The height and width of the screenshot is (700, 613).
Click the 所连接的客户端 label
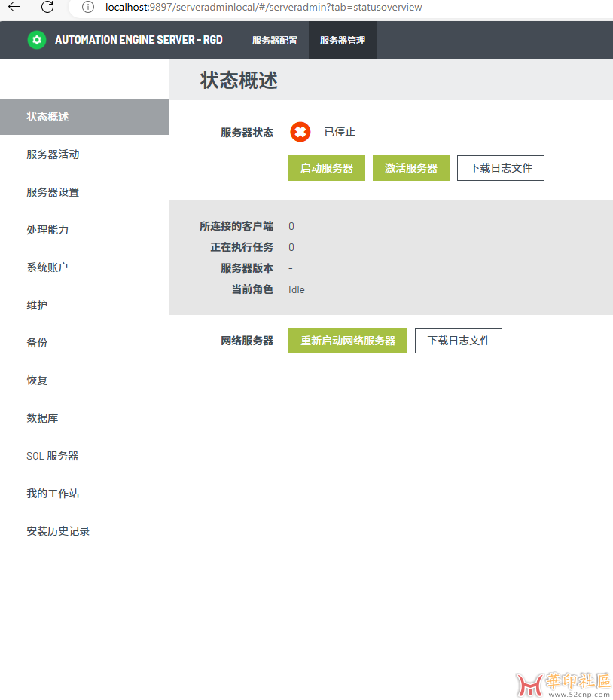pyautogui.click(x=236, y=226)
